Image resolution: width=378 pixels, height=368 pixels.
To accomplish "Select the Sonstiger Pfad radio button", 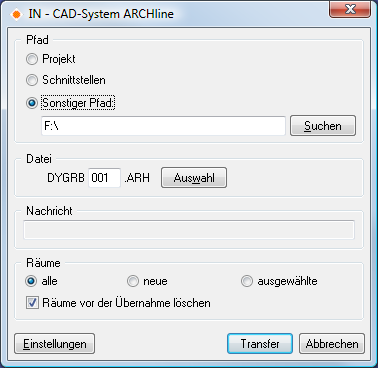I will tap(32, 103).
